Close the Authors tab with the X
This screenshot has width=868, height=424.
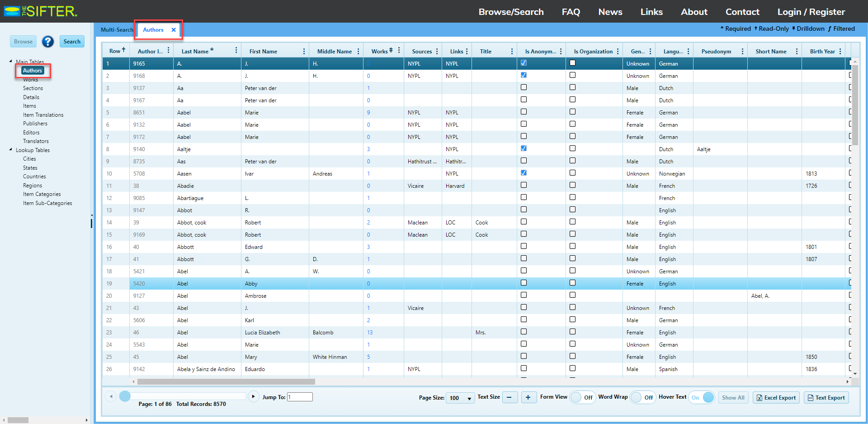click(174, 30)
